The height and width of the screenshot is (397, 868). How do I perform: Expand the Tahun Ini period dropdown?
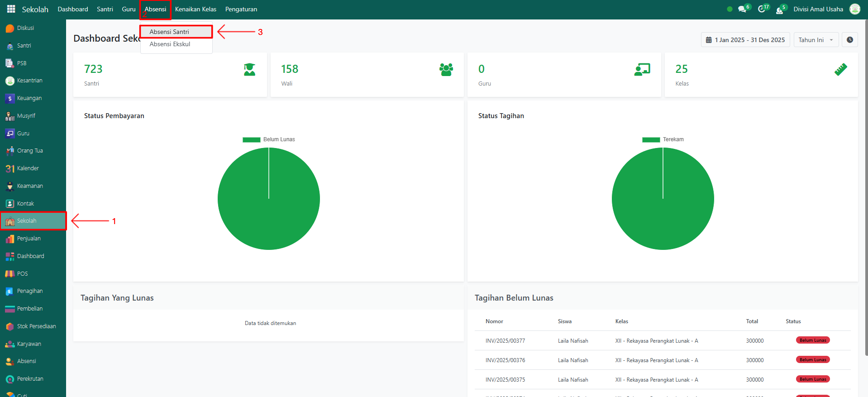(x=816, y=40)
